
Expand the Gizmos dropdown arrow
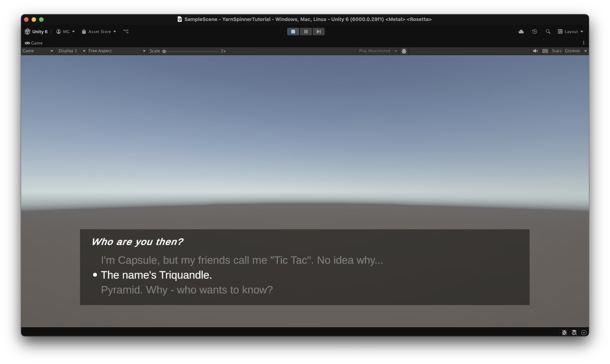[x=585, y=51]
